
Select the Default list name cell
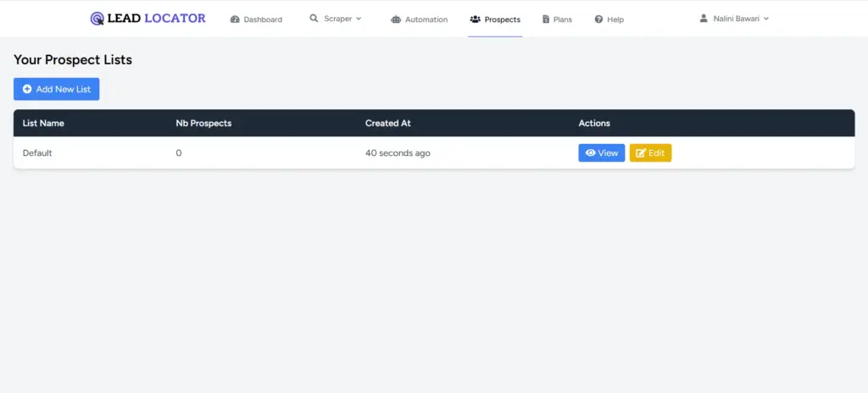point(37,153)
